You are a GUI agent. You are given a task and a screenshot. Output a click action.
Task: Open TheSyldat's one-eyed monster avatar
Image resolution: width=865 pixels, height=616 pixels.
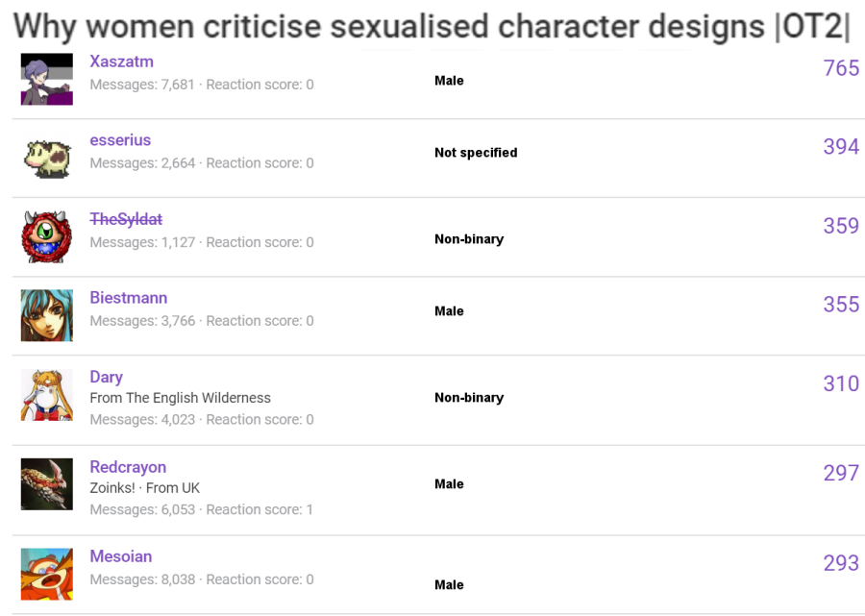tap(47, 236)
